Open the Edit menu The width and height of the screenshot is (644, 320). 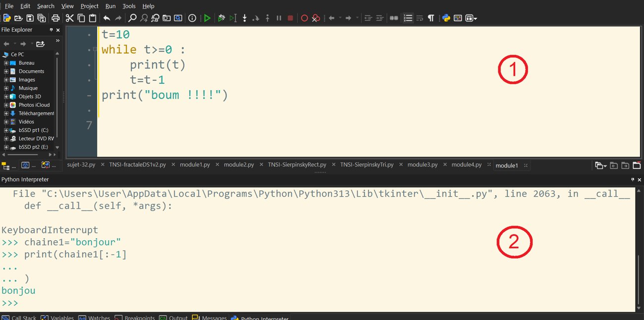point(25,6)
